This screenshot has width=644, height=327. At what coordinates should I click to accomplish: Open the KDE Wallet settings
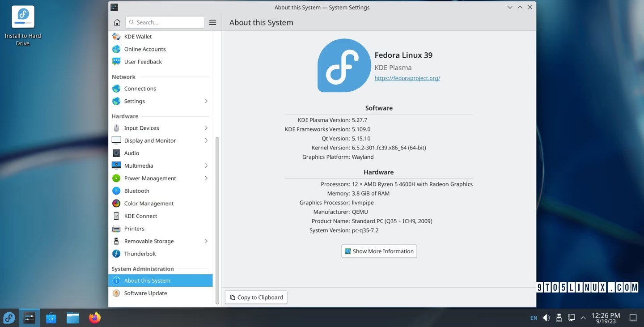161,37
